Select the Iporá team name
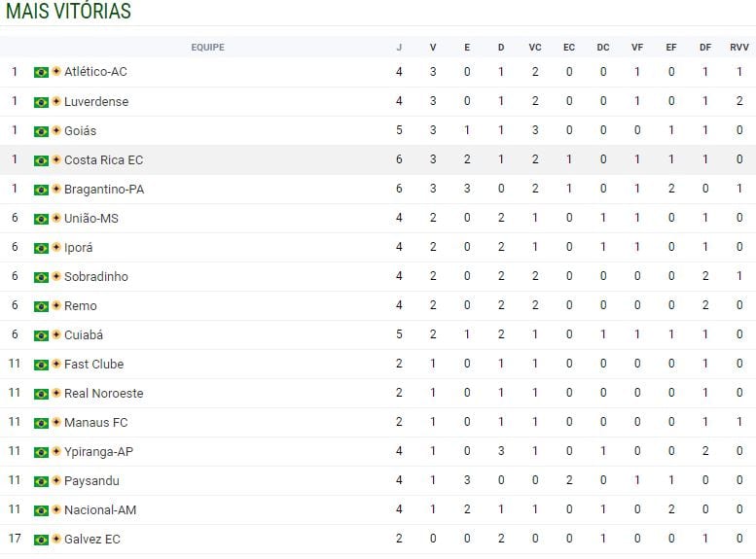The image size is (756, 559). pos(79,247)
